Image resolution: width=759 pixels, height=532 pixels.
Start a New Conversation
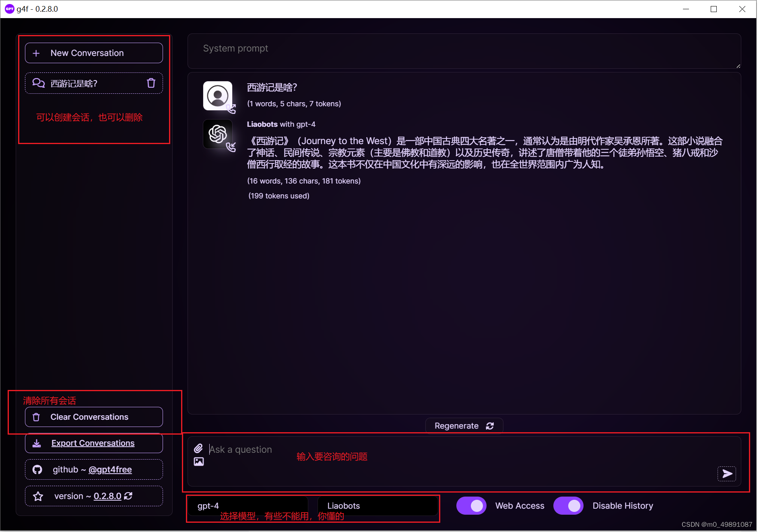click(x=93, y=53)
